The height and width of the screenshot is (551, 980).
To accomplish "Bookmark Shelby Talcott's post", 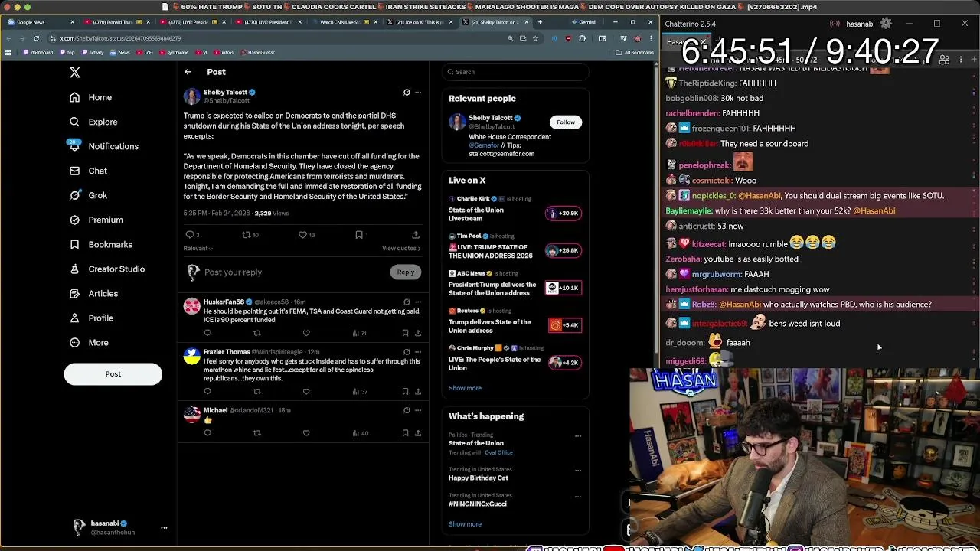I will (361, 235).
